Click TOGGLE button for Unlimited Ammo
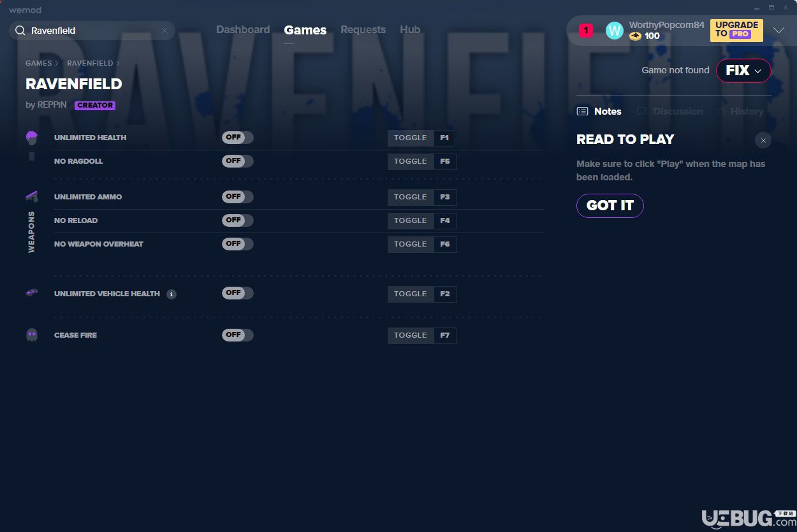Image resolution: width=797 pixels, height=532 pixels. pyautogui.click(x=411, y=198)
